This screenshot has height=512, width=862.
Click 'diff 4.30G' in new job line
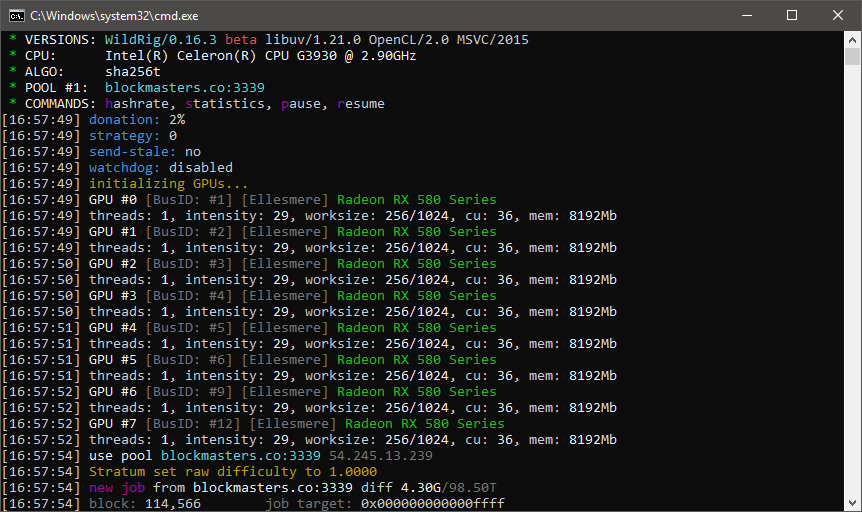(401, 487)
